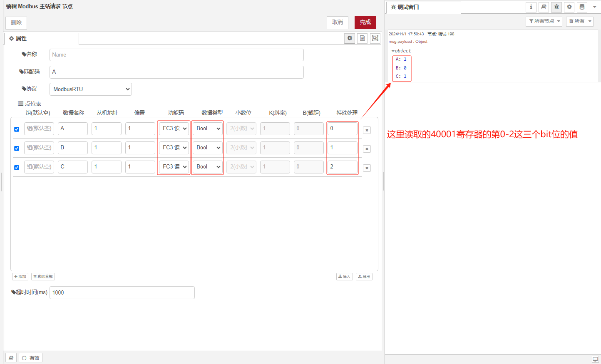Image resolution: width=601 pixels, height=364 pixels.
Task: Open the node description document icon
Action: (x=363, y=38)
